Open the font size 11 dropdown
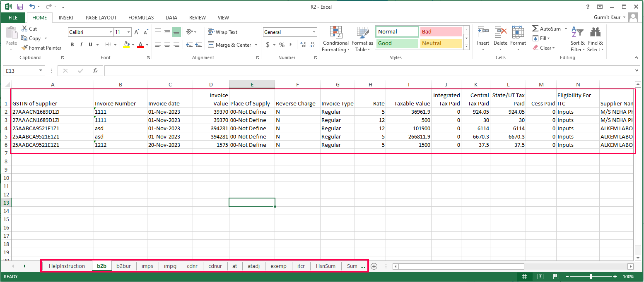Viewport: 644px width, 282px height. point(129,32)
